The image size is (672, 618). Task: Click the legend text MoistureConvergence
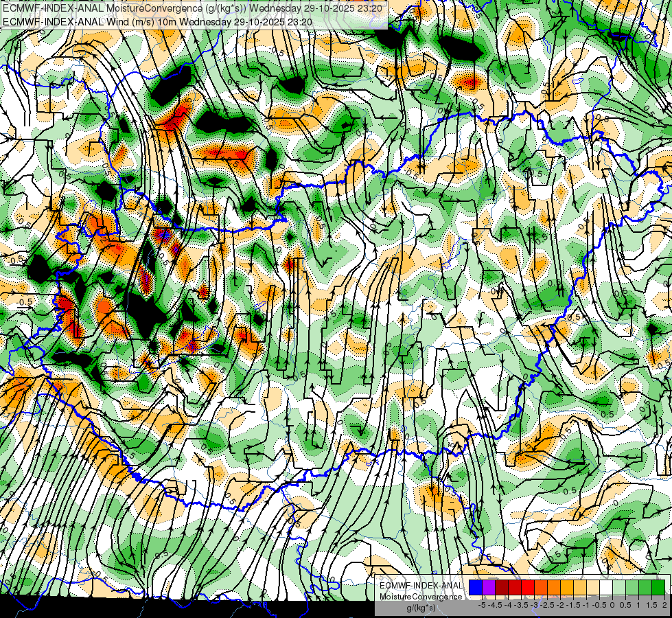point(421,597)
